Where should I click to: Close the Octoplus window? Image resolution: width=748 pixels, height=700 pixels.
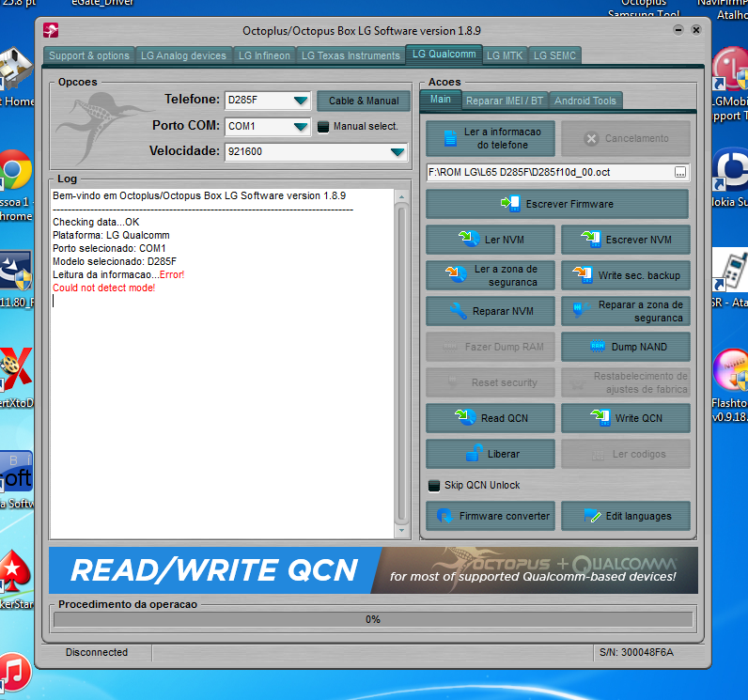(x=696, y=30)
